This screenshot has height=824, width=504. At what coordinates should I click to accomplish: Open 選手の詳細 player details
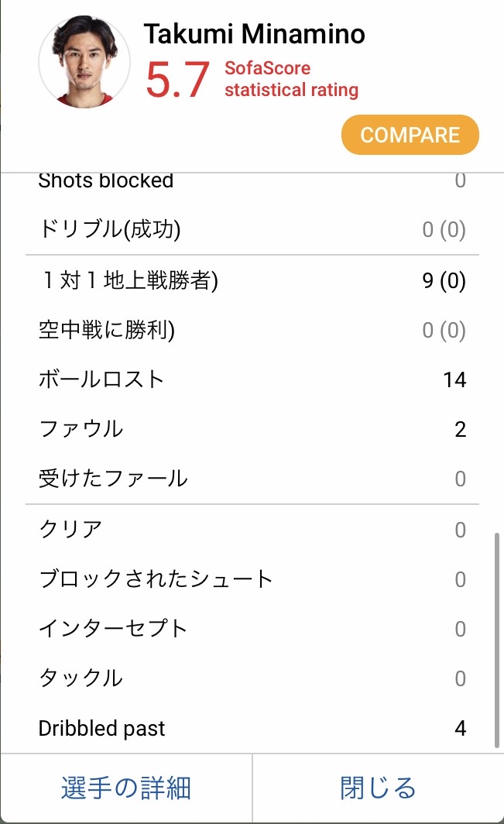click(126, 788)
